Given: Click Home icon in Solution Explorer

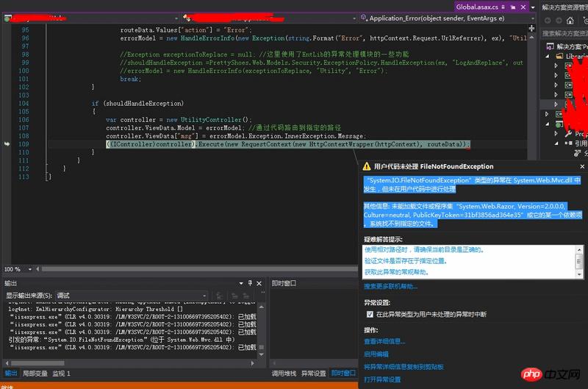Looking at the screenshot, I should pos(570,21).
